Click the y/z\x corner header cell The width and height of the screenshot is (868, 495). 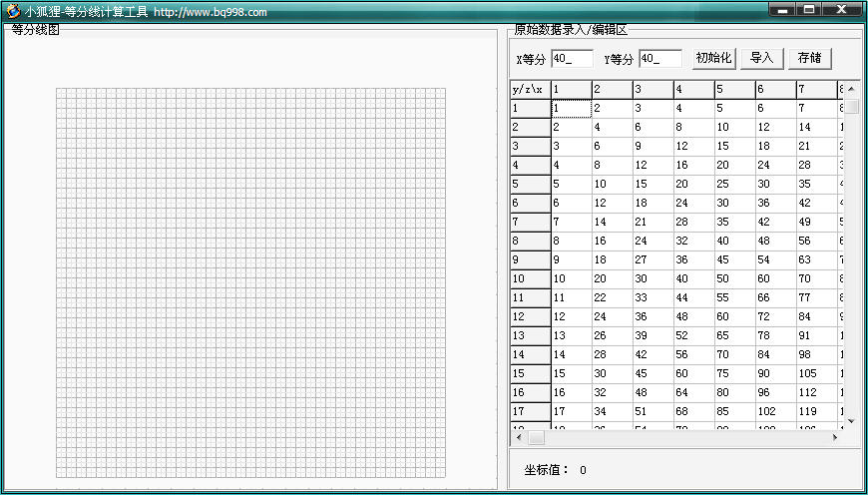[x=530, y=90]
